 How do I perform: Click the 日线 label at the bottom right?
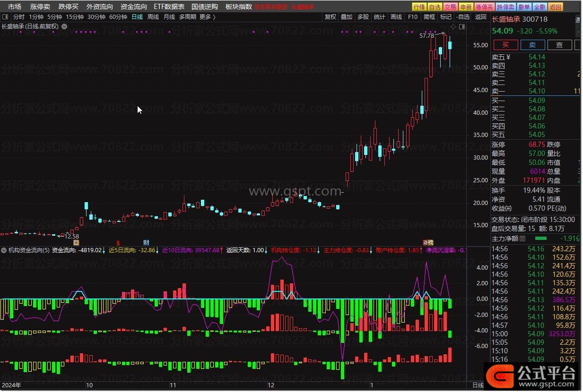tap(479, 386)
